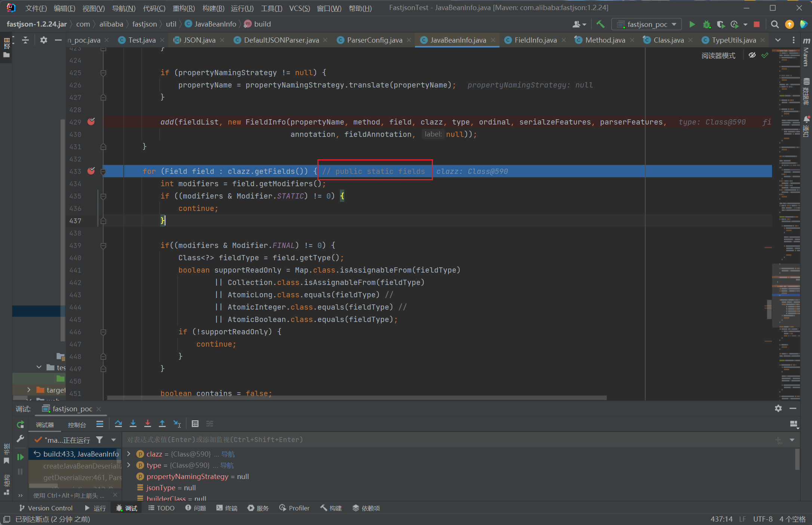This screenshot has width=812, height=525.
Task: Toggle breakpoint on line 429
Action: [91, 122]
